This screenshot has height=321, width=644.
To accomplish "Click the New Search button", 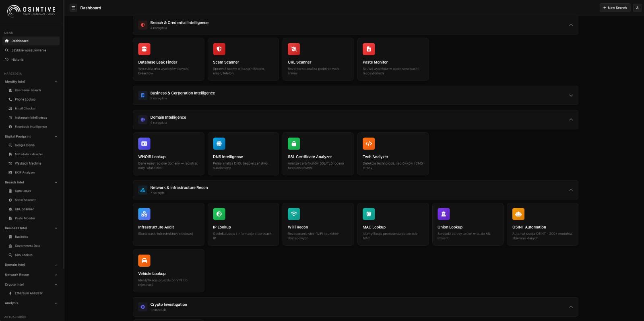I will point(615,8).
